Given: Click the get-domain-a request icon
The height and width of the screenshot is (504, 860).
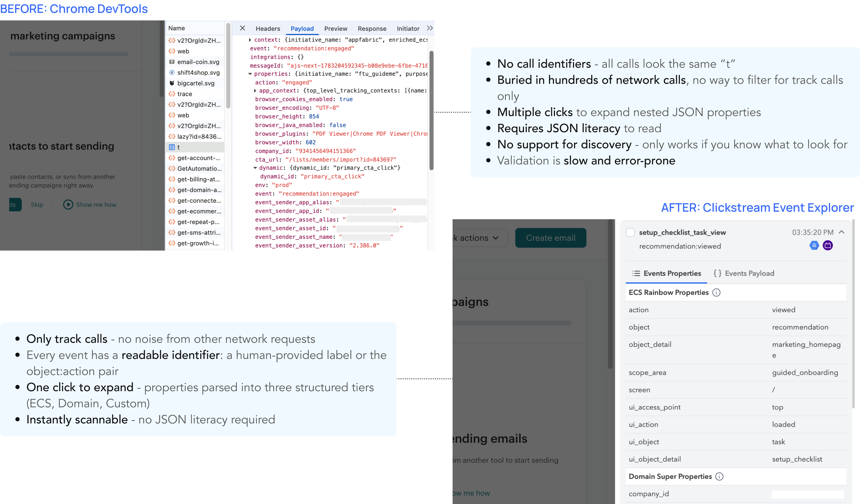Looking at the screenshot, I should pos(172,190).
